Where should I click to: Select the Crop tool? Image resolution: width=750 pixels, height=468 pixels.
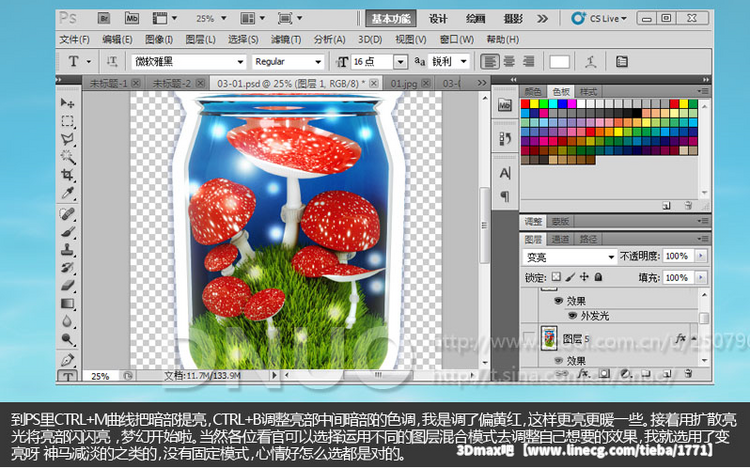(x=67, y=175)
